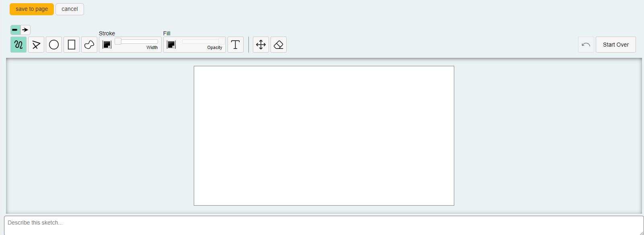The image size is (644, 235).
Task: Click the fill Opacity slider handle
Action: (222, 41)
